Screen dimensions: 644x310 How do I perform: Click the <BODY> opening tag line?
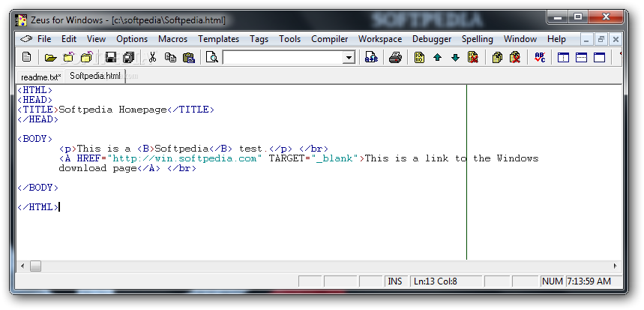tap(35, 139)
